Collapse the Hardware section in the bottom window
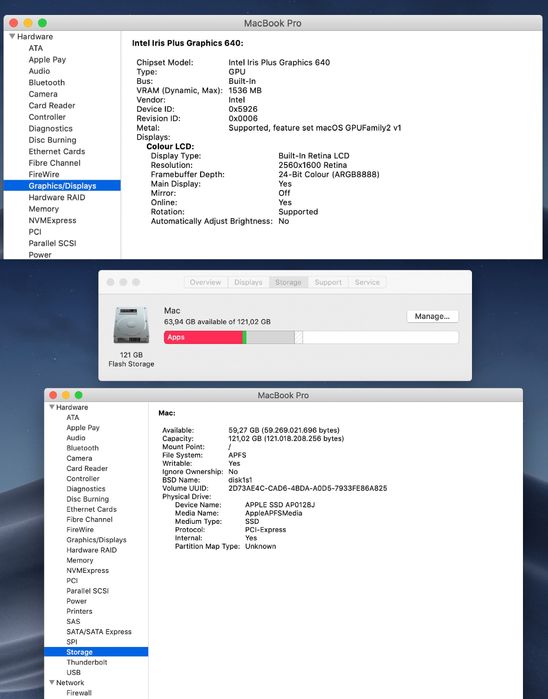 click(52, 407)
